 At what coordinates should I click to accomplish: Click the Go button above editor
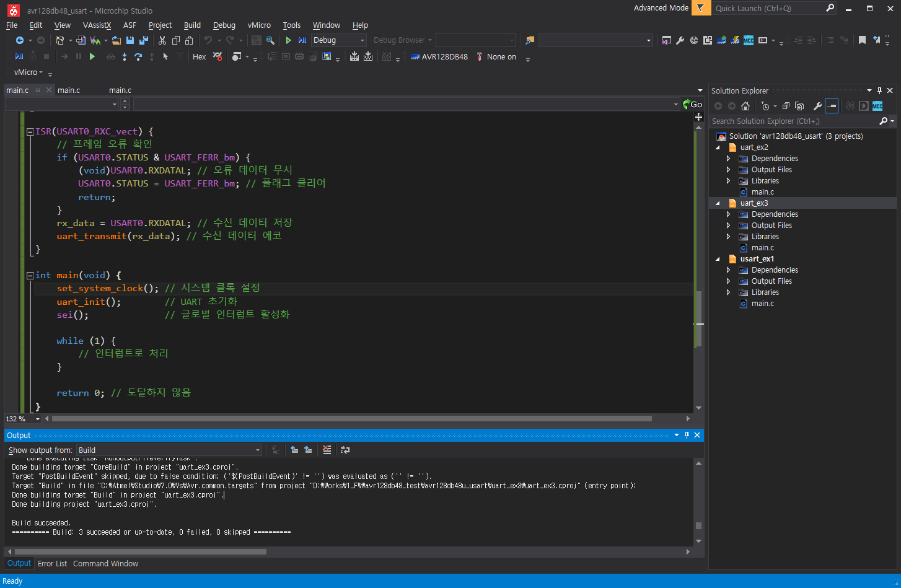[692, 104]
